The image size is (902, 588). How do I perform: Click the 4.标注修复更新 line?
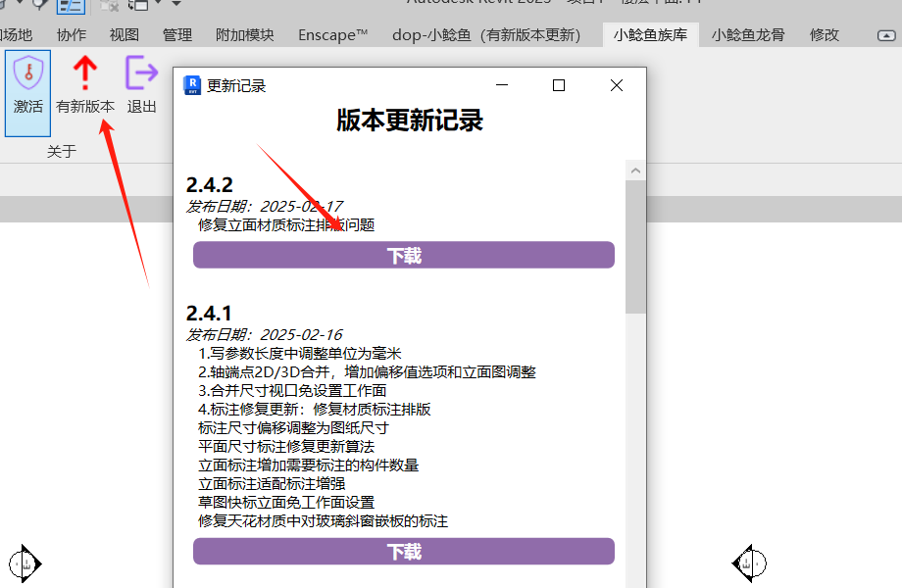[x=315, y=410]
